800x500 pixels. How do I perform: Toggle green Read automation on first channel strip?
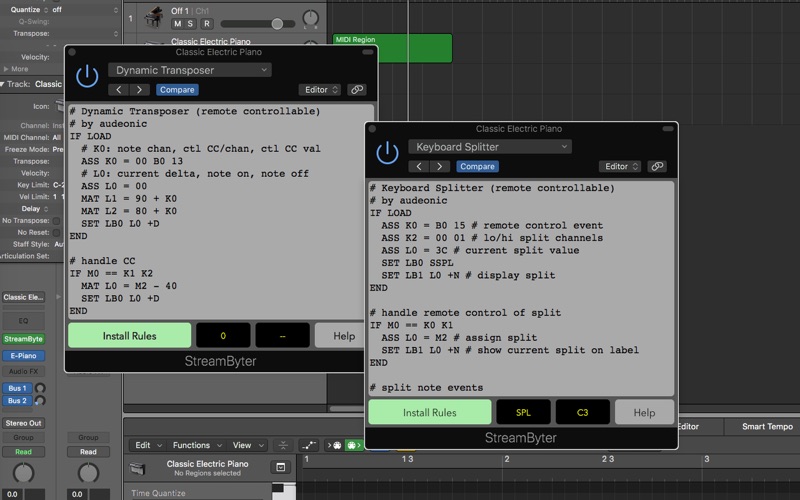[x=23, y=452]
